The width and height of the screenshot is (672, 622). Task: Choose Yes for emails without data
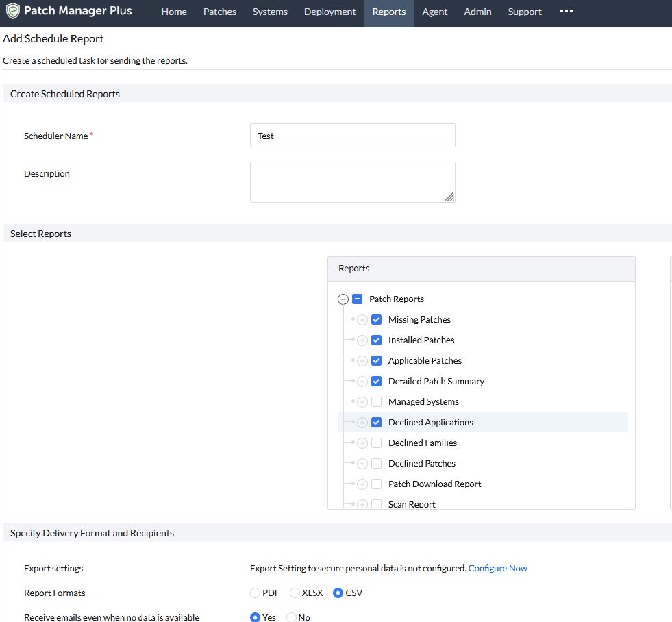255,617
